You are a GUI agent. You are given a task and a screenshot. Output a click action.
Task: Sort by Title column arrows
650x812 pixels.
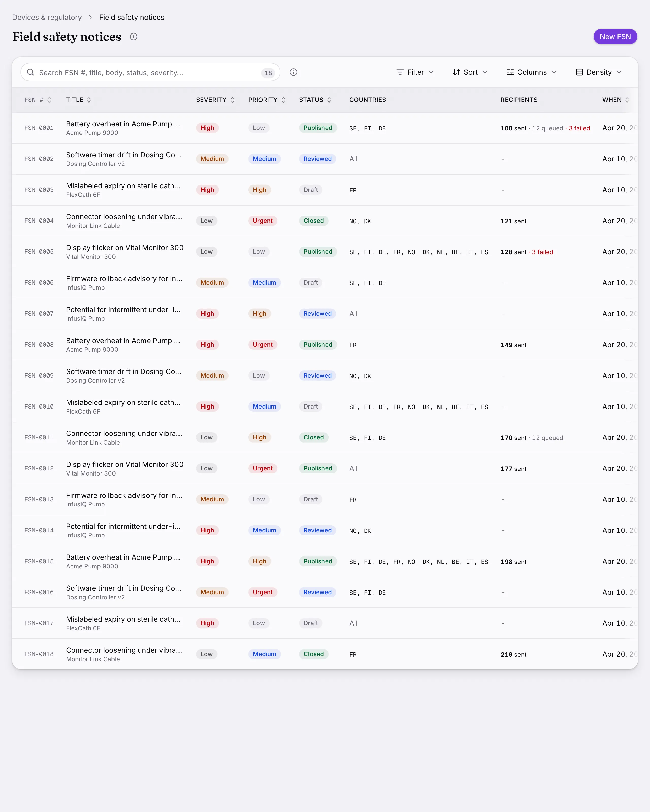click(89, 100)
